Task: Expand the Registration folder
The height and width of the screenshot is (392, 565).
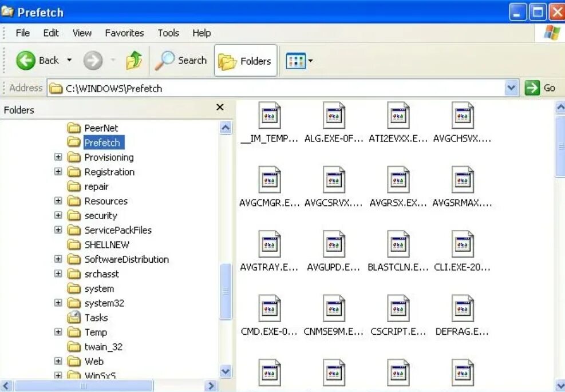Action: [x=58, y=171]
